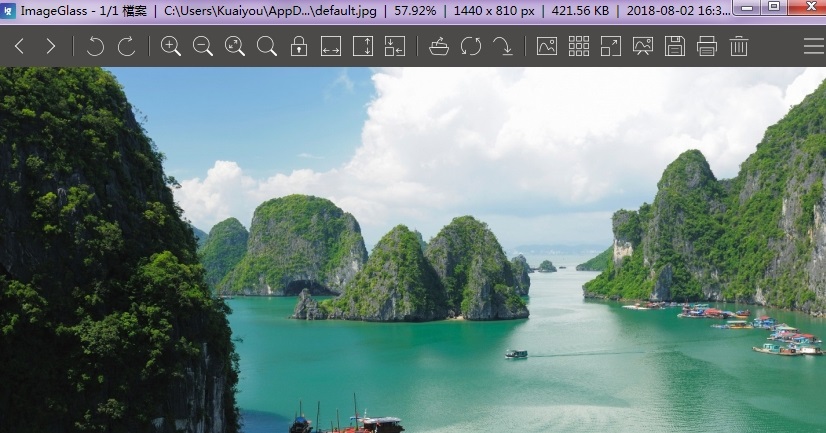Click the magnifier icon containing arrows
The width and height of the screenshot is (826, 433).
pos(235,46)
